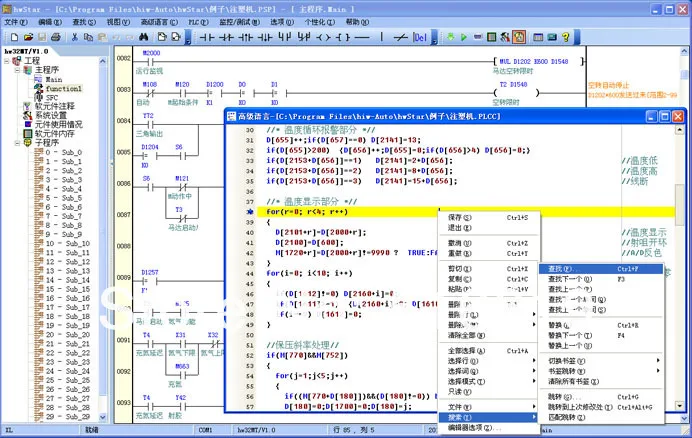Insert a normally closed contact

[x=226, y=38]
